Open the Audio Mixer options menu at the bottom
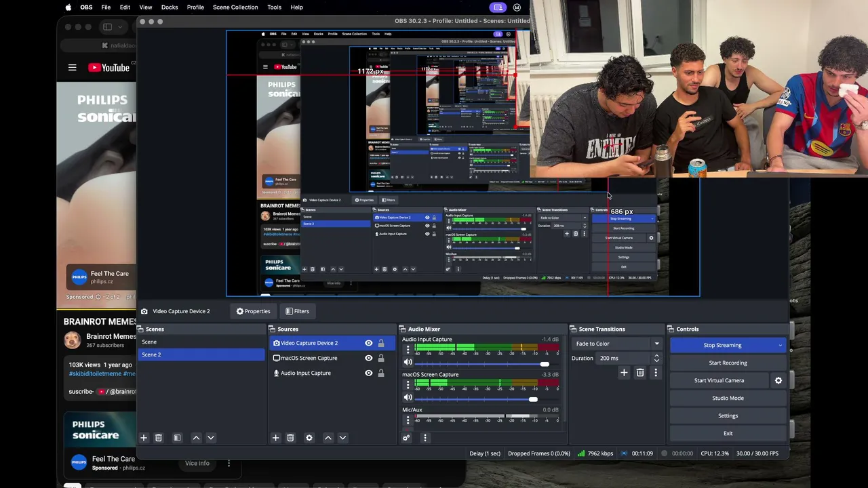The image size is (868, 488). click(x=425, y=438)
